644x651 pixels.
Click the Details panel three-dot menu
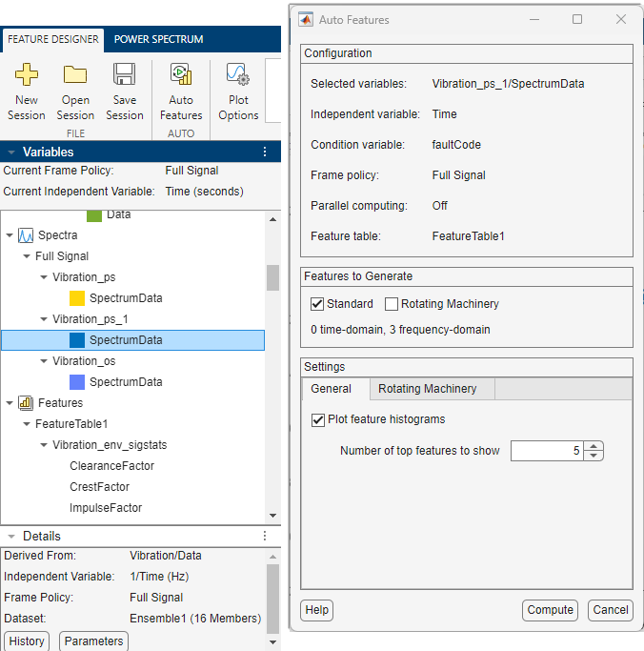265,537
